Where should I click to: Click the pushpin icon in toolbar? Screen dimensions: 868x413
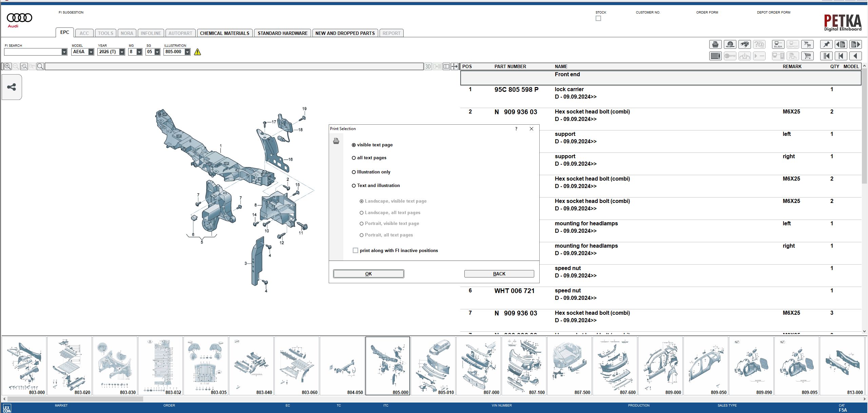[x=826, y=44]
